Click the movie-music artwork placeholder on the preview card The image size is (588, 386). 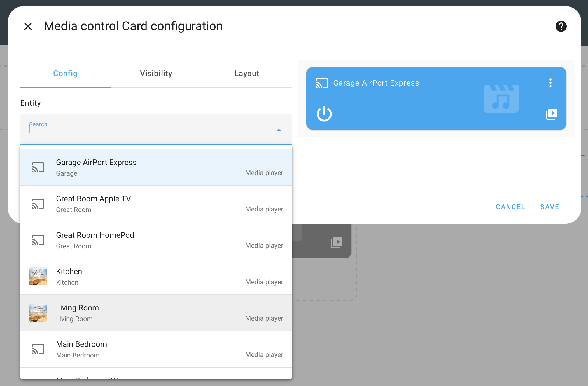[x=501, y=98]
